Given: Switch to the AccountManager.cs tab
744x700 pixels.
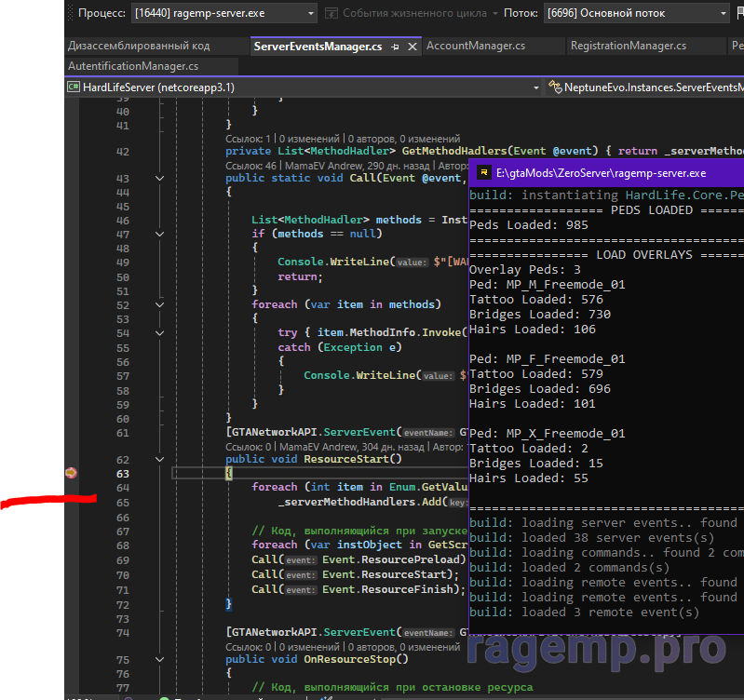Looking at the screenshot, I should coord(475,46).
